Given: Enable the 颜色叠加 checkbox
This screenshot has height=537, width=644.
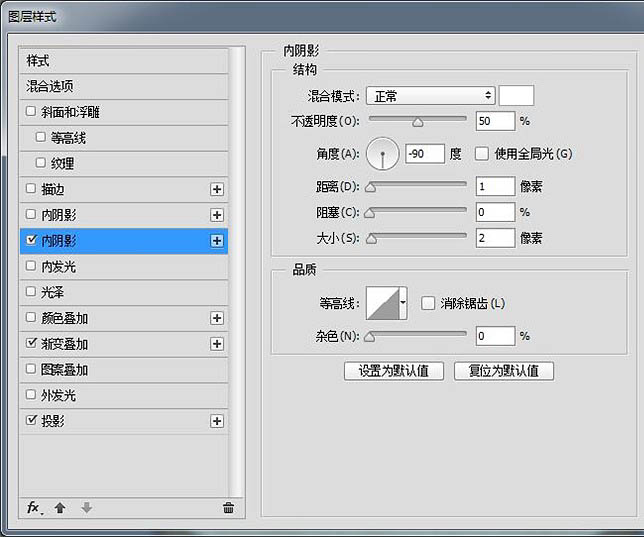Looking at the screenshot, I should (x=31, y=317).
